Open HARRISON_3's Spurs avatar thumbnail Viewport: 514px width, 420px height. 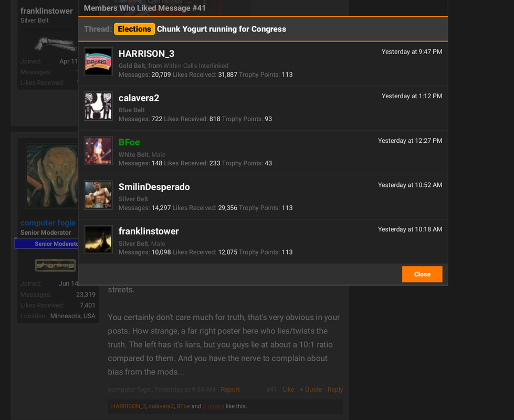pyautogui.click(x=98, y=61)
